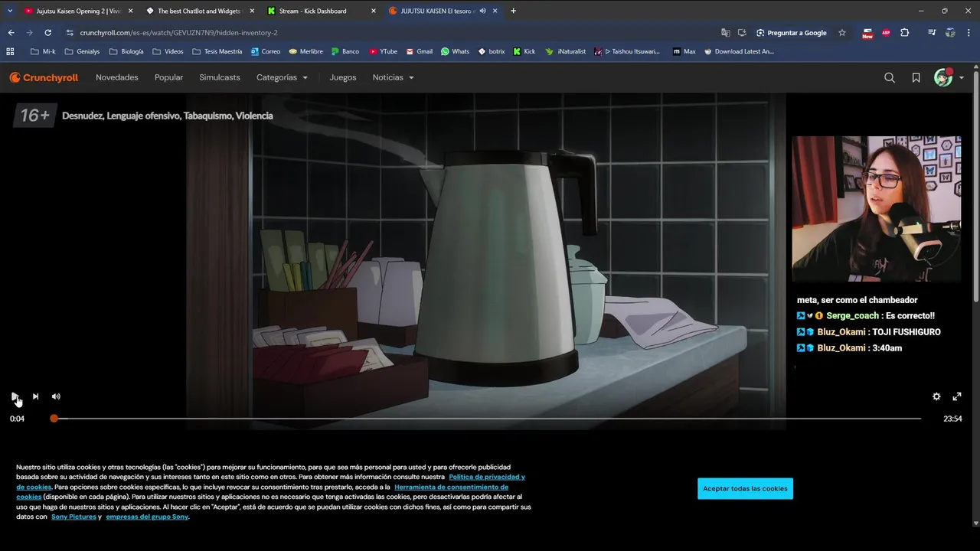Accept all cookies button

tap(745, 488)
